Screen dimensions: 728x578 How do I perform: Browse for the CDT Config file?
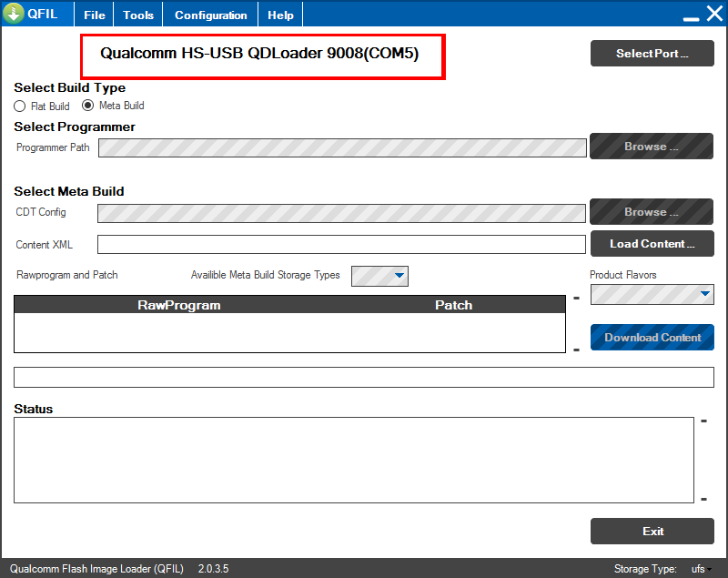(x=652, y=212)
